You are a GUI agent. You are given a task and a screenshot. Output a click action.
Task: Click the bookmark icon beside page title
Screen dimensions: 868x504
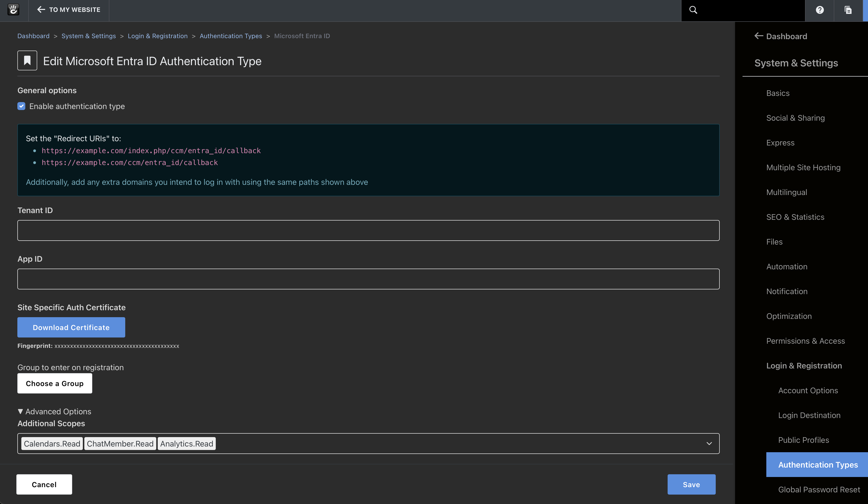27,61
